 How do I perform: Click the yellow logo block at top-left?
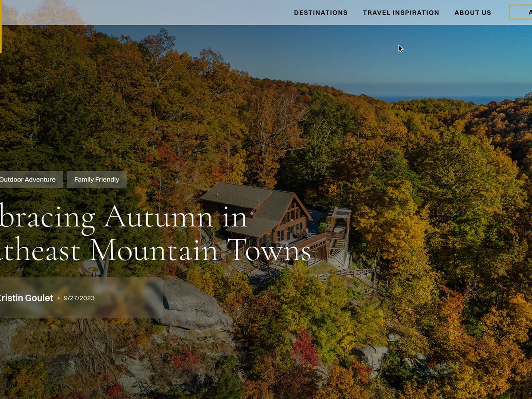[1, 27]
